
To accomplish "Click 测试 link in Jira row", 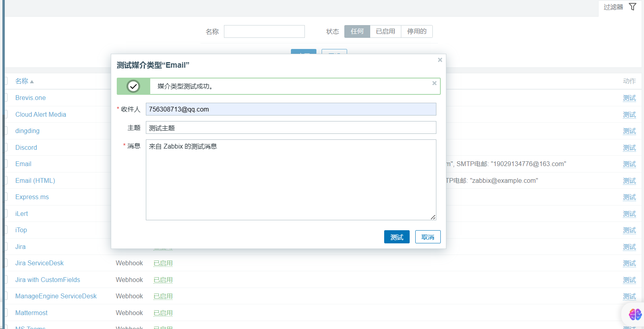I will [629, 247].
